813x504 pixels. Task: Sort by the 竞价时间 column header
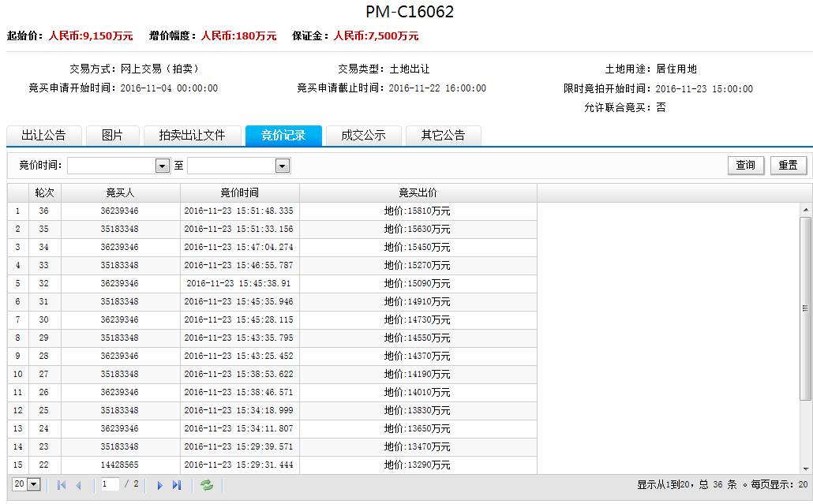[x=239, y=192]
